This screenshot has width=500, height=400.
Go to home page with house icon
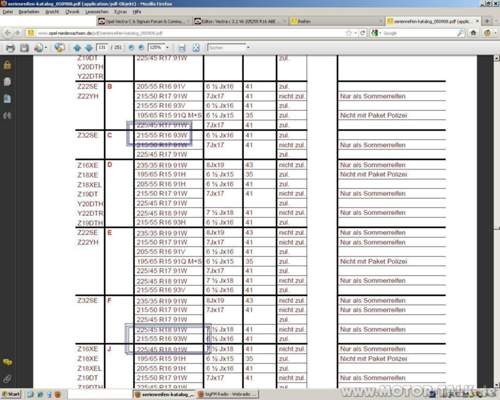pos(473,33)
